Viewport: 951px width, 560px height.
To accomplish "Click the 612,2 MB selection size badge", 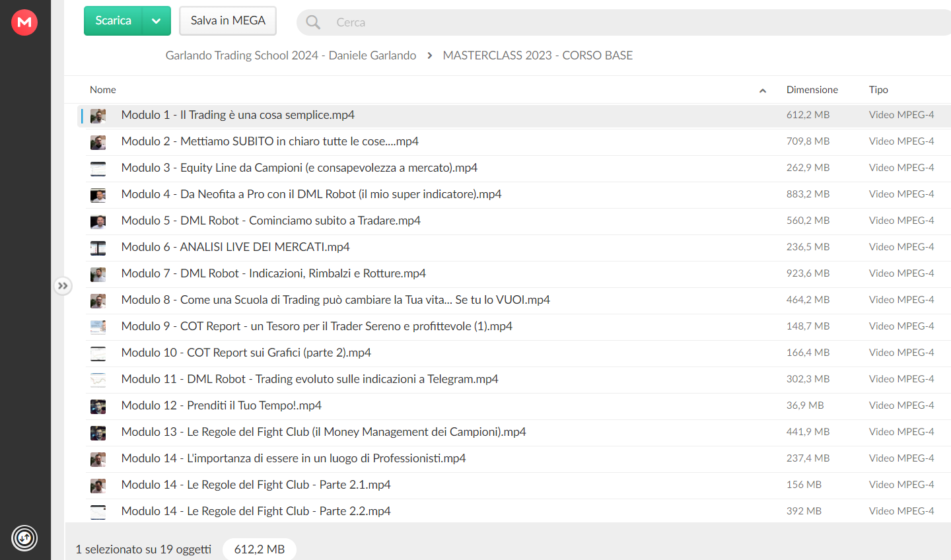I will [x=260, y=549].
